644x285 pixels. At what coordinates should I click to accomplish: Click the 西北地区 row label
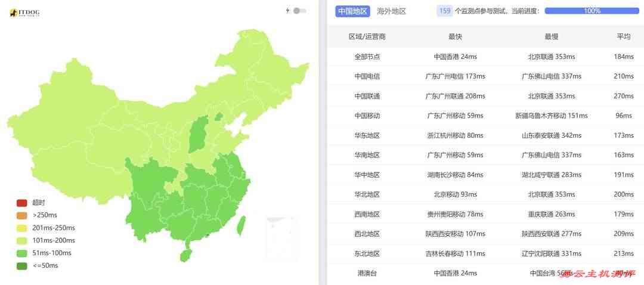pyautogui.click(x=367, y=234)
